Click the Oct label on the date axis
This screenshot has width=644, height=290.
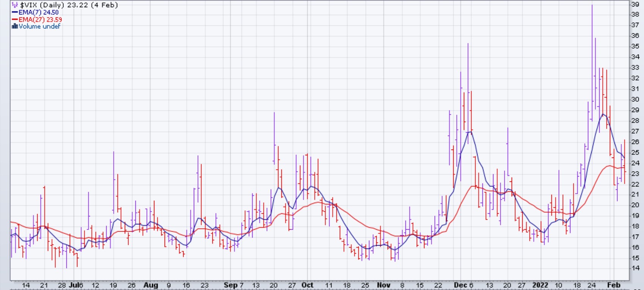[307, 285]
